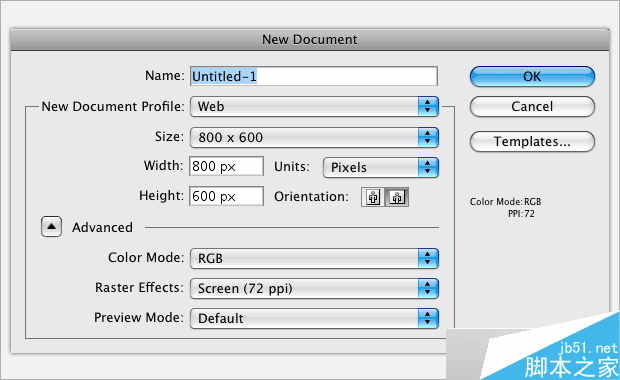This screenshot has width=620, height=380.
Task: Click the 'Preview Mode:' label
Action: [x=139, y=318]
